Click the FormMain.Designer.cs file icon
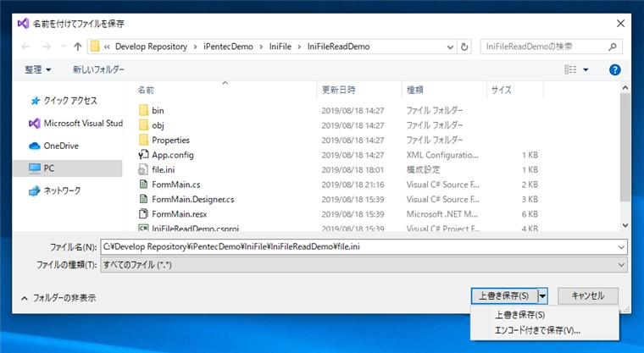644x353 pixels. tap(143, 199)
